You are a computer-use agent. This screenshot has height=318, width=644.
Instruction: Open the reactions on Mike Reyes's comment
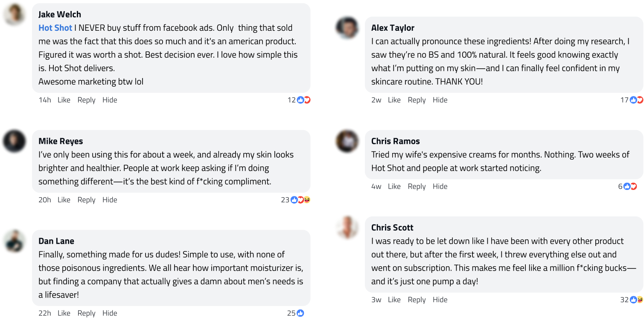click(x=300, y=200)
